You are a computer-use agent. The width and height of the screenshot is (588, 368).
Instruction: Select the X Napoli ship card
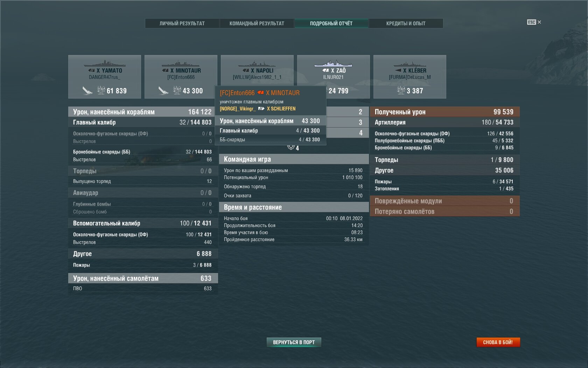(x=257, y=70)
